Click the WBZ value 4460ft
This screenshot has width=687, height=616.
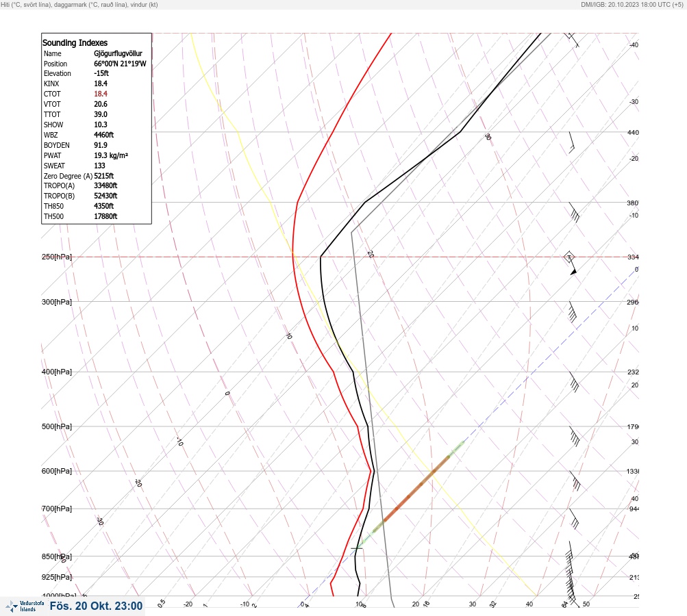[104, 135]
